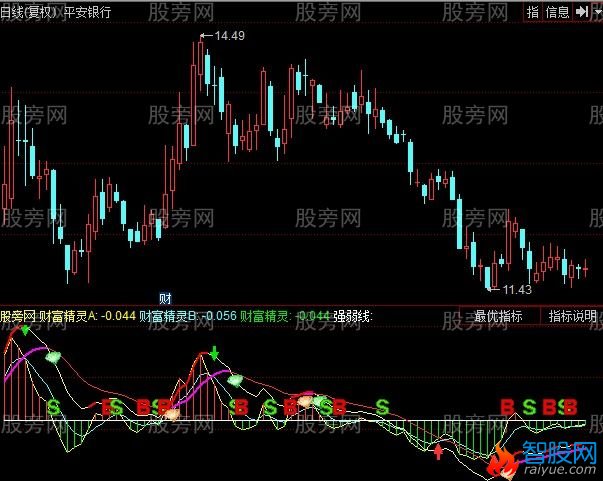This screenshot has height=481, width=603.
Task: Click the 财富精灵B: -0.056 indicator value
Action: tap(188, 316)
